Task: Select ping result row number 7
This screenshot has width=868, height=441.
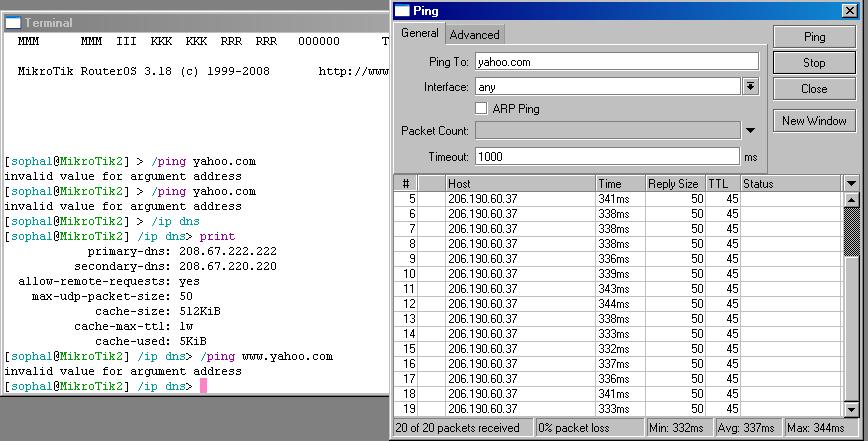Action: (x=618, y=229)
